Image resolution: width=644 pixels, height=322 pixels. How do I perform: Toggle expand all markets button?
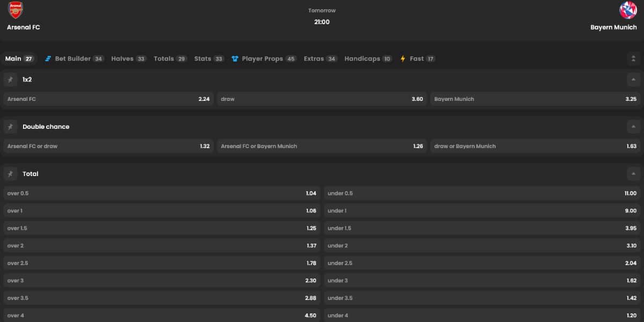coord(633,59)
